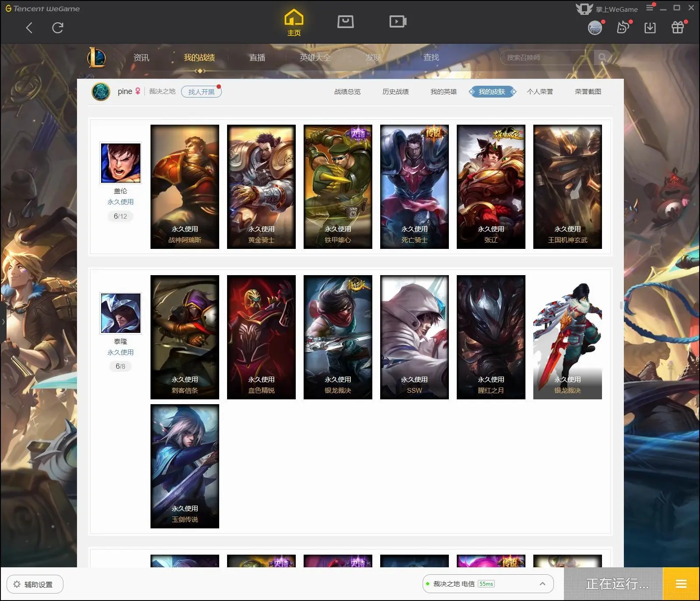Open the 英雄大全 tab

pos(315,57)
